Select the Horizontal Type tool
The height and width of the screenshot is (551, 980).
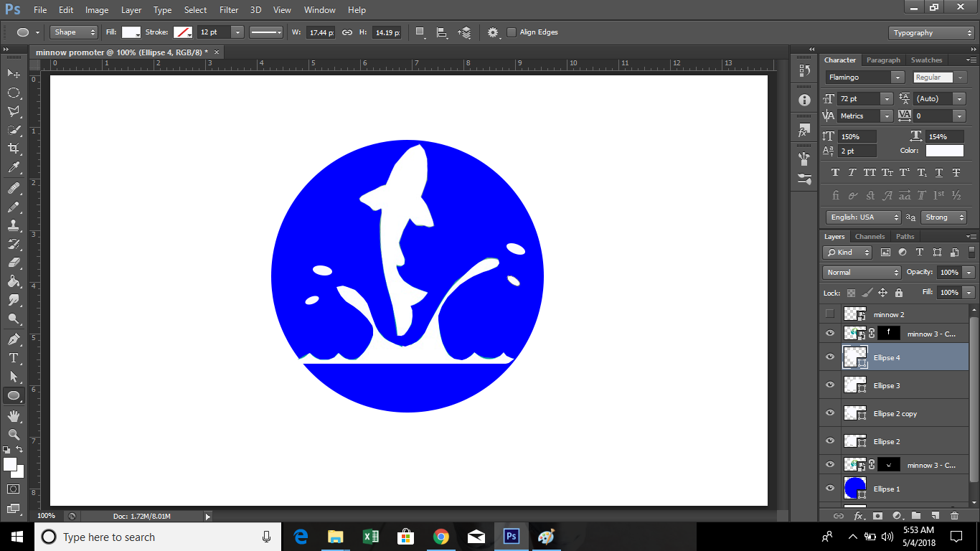coord(14,358)
